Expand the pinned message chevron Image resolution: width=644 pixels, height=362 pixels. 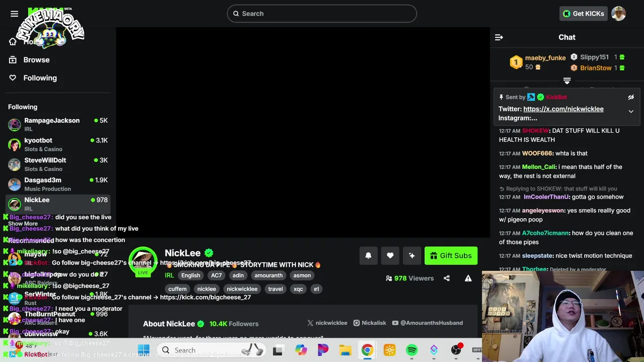point(631,111)
